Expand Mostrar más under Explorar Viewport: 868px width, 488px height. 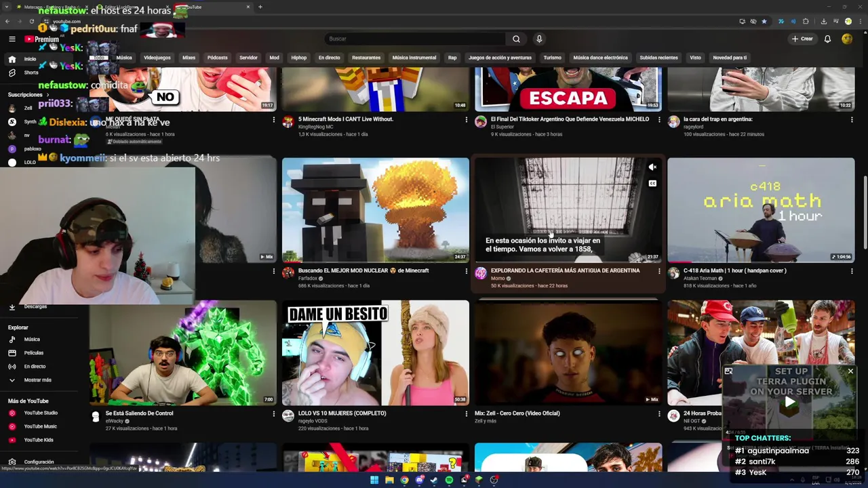37,380
